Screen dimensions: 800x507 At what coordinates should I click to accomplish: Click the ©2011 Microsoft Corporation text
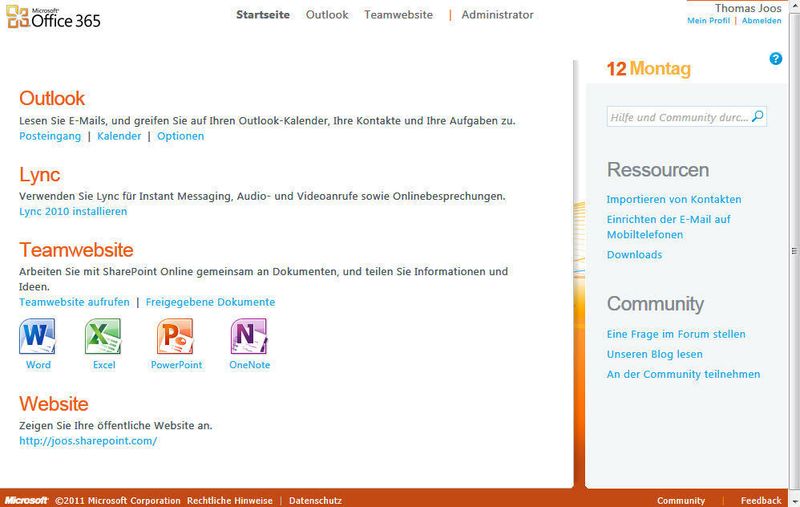118,500
